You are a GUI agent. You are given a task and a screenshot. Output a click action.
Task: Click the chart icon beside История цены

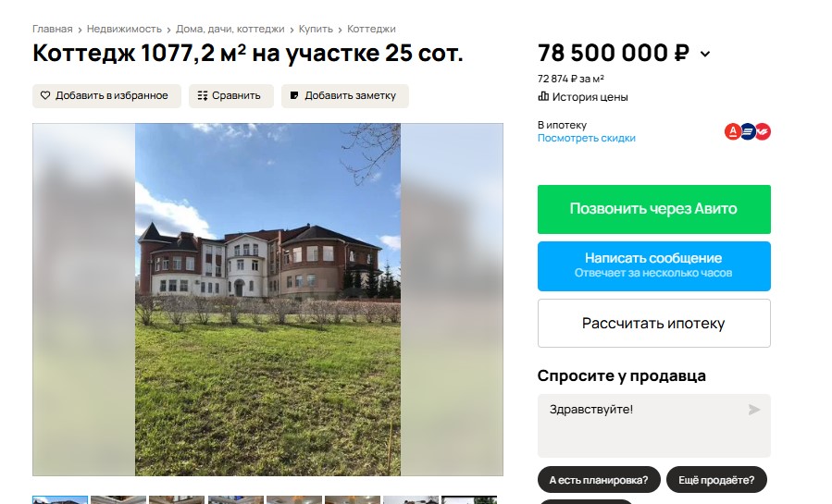click(543, 96)
